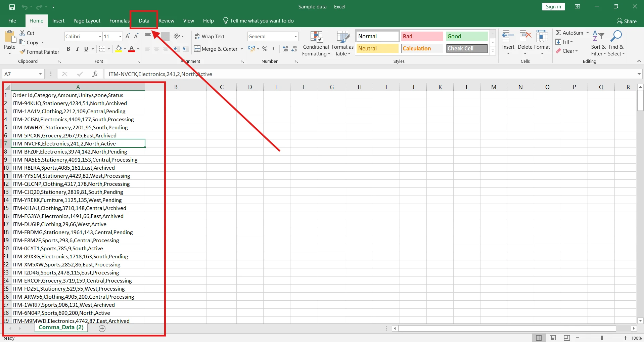
Task: Apply Increase Decimal formatting
Action: pos(285,48)
